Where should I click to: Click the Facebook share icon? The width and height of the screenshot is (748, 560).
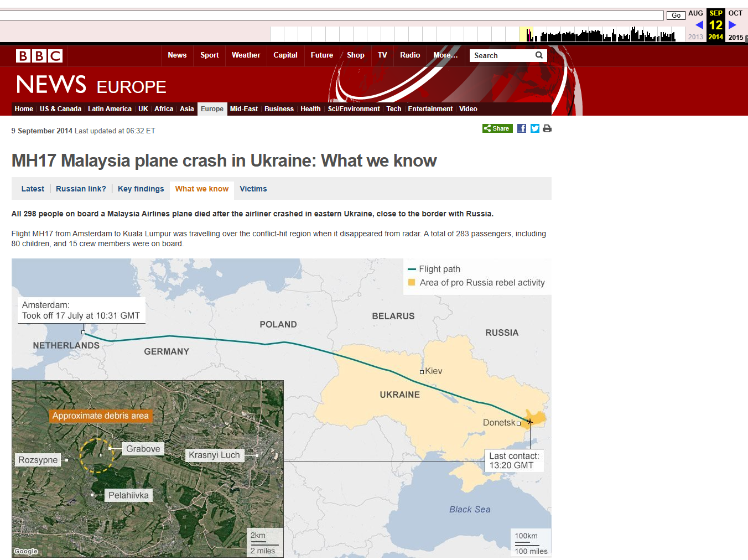point(522,128)
